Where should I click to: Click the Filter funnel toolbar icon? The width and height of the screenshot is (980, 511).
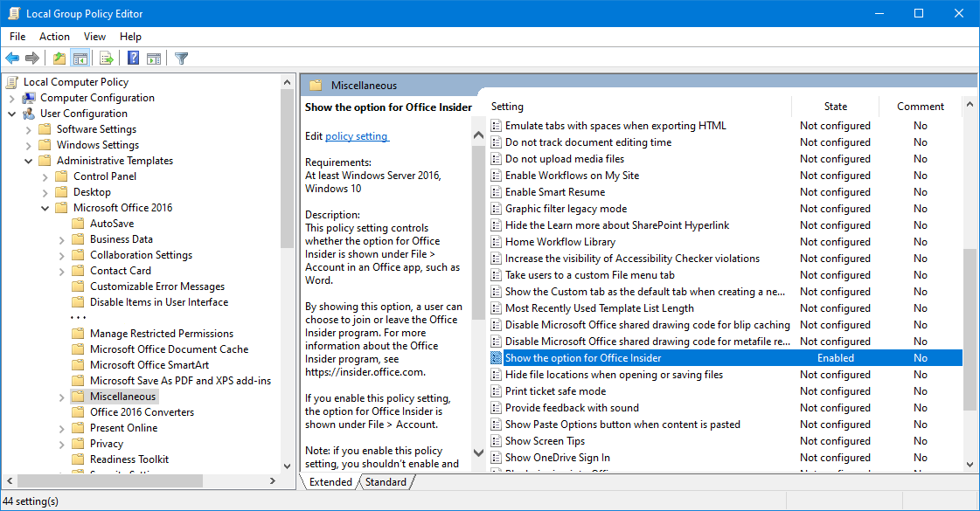tap(181, 59)
